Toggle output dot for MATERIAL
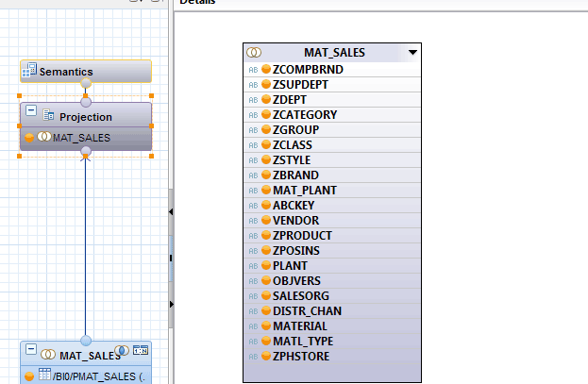Viewport: 588px width, 384px height. click(266, 326)
